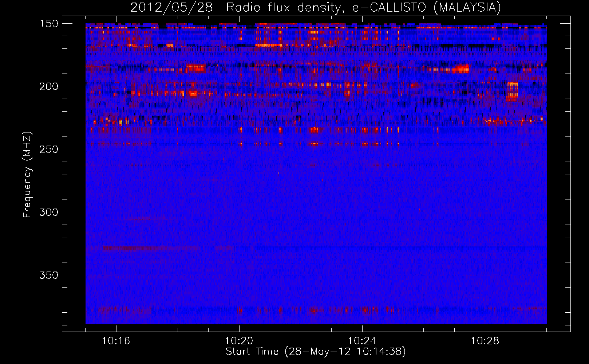The height and width of the screenshot is (364, 589).
Task: Click the 300 frequency tick label
Action: [49, 212]
